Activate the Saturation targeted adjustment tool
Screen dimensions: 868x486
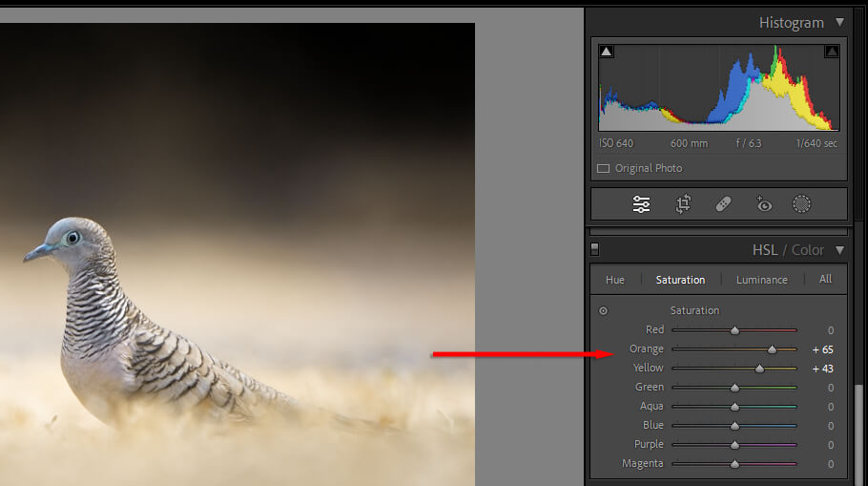click(603, 311)
